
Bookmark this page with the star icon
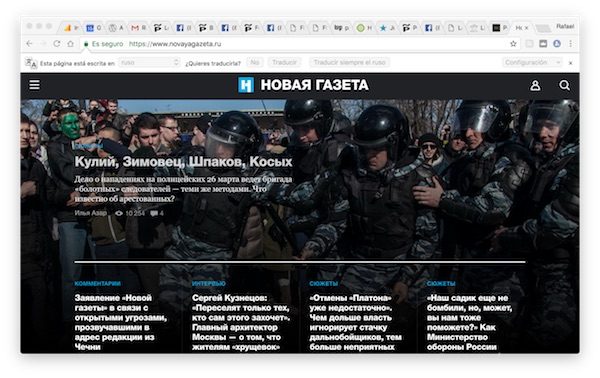coord(513,44)
